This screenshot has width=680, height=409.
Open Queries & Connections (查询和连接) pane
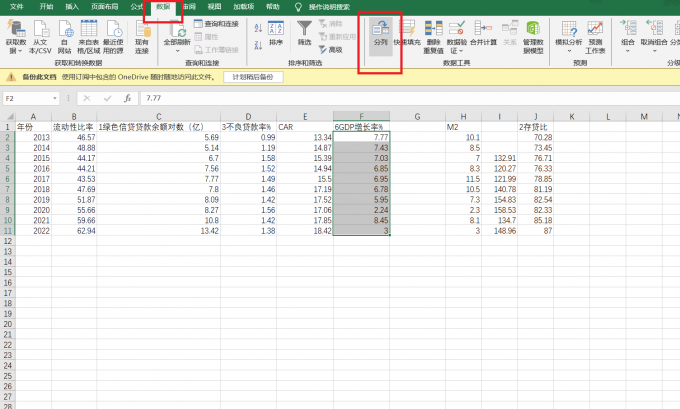[216, 23]
